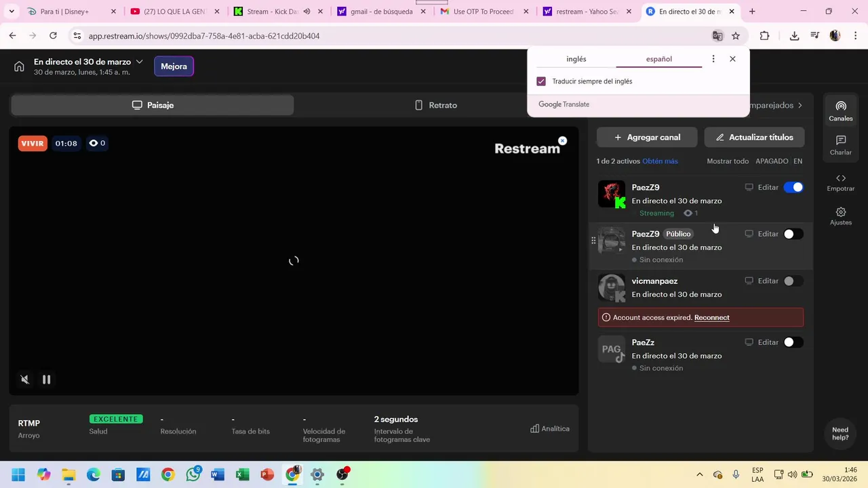
Task: Go back in browser history
Action: pyautogui.click(x=13, y=36)
